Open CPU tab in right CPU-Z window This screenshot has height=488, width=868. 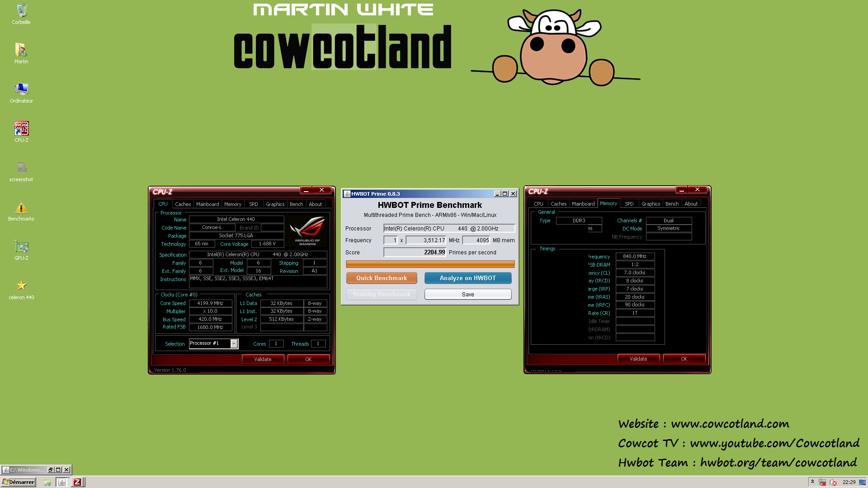point(538,204)
